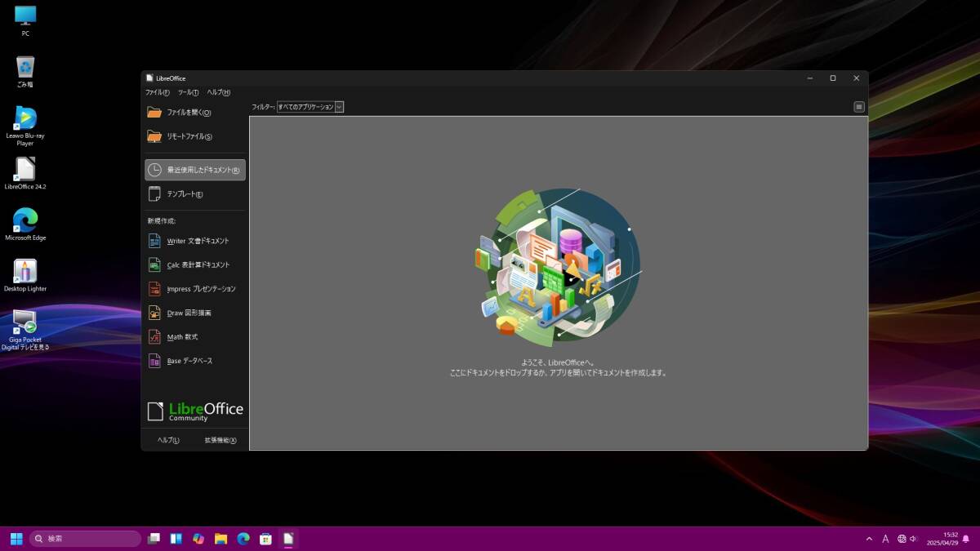Launch Copilot from taskbar

198,539
